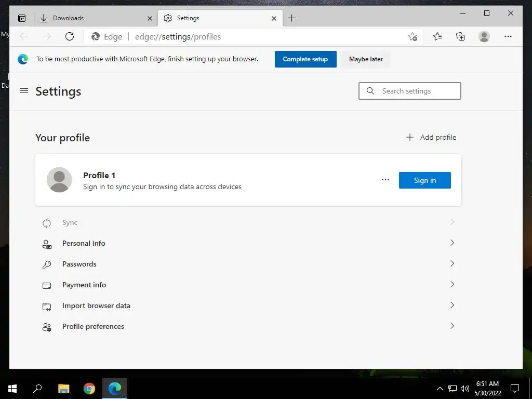
Task: Click the browser Forward arrow
Action: click(47, 36)
